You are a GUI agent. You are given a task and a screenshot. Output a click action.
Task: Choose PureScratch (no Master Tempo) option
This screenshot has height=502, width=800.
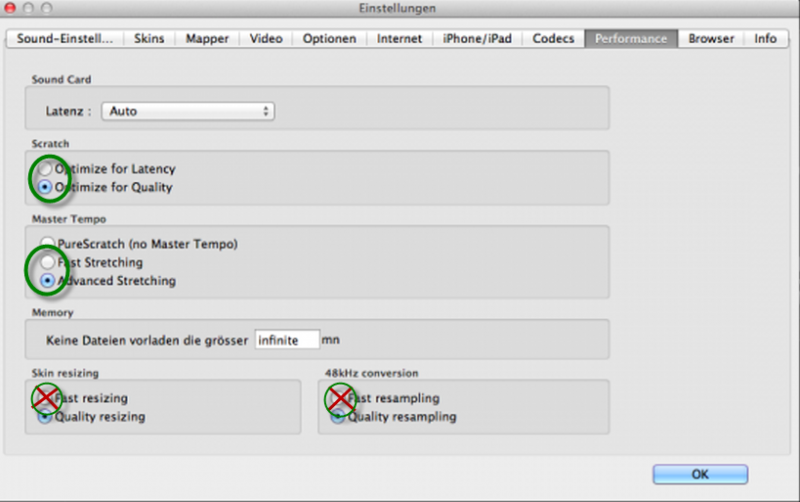coord(47,243)
